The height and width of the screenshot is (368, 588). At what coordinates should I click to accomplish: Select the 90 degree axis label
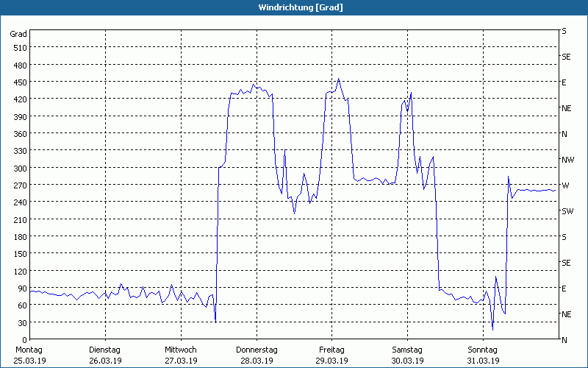[x=21, y=289]
